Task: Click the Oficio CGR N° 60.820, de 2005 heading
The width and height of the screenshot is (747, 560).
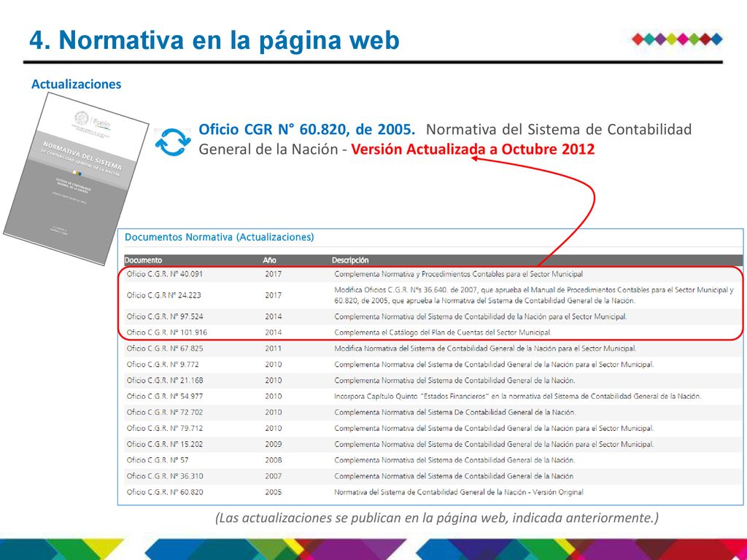Action: [x=306, y=129]
